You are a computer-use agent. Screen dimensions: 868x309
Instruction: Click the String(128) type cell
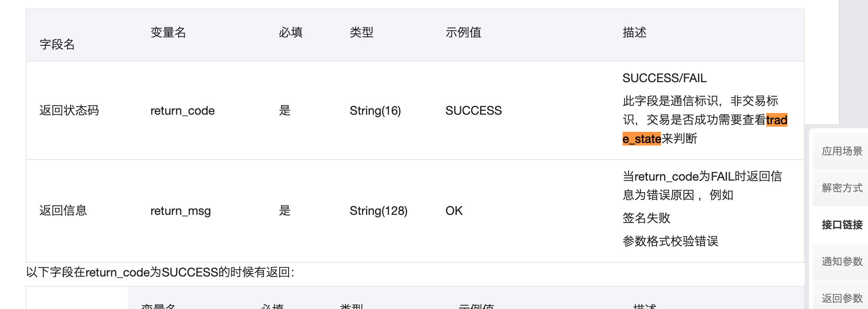coord(378,211)
